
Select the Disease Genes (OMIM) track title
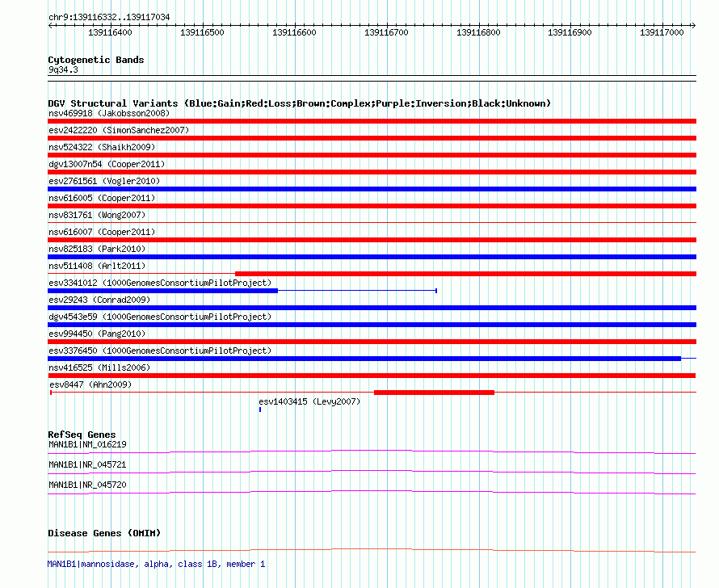point(104,533)
